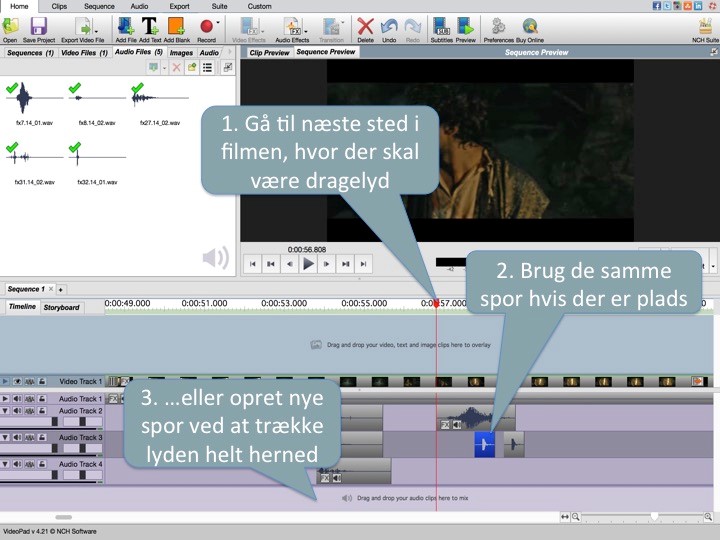Screen dimensions: 720x540
Task: Click the Buy Online icon
Action: [x=530, y=27]
